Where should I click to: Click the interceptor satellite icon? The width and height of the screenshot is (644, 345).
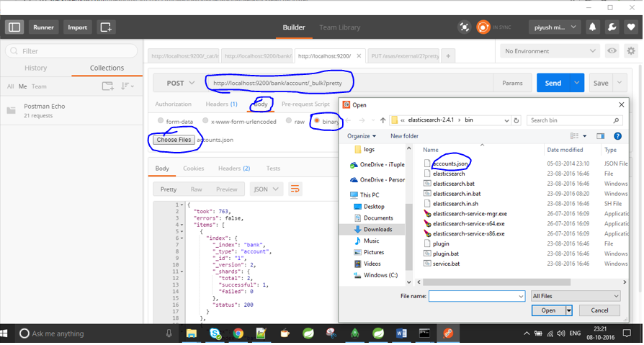(464, 27)
